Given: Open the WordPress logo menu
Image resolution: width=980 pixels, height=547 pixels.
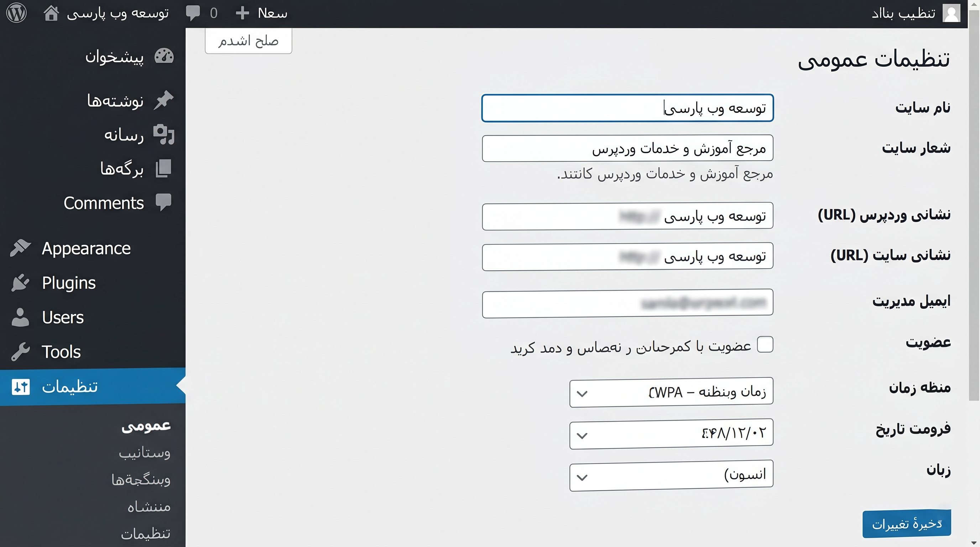Looking at the screenshot, I should click(16, 13).
